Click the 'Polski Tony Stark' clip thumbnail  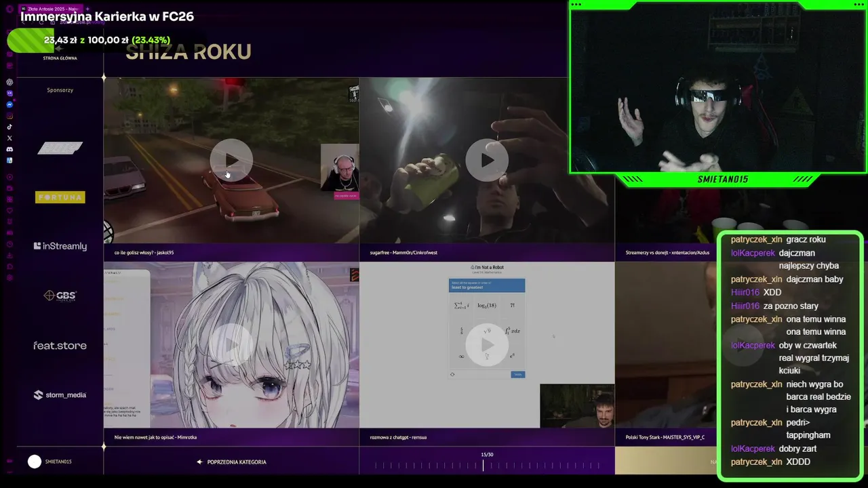tap(666, 345)
